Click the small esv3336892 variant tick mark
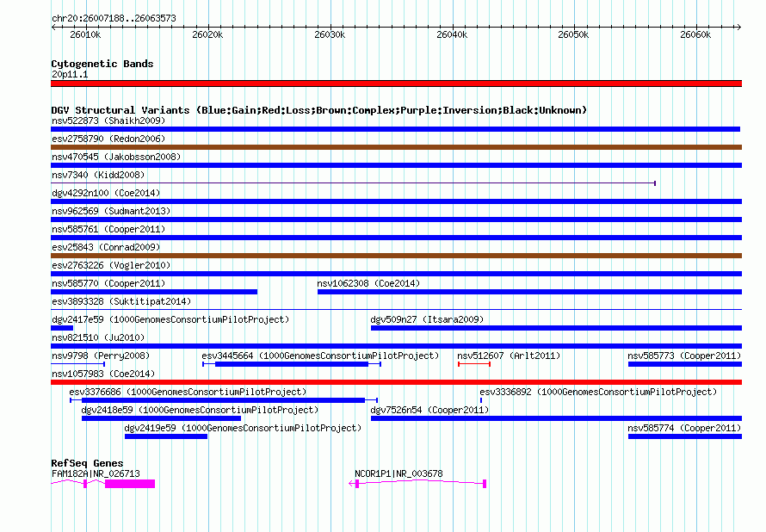Viewport: 766px width, 532px height. [481, 400]
